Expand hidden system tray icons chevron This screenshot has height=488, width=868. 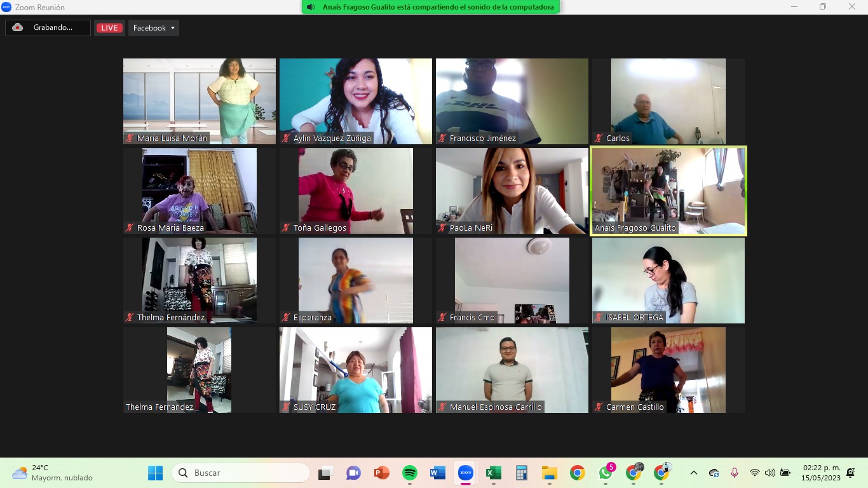694,473
